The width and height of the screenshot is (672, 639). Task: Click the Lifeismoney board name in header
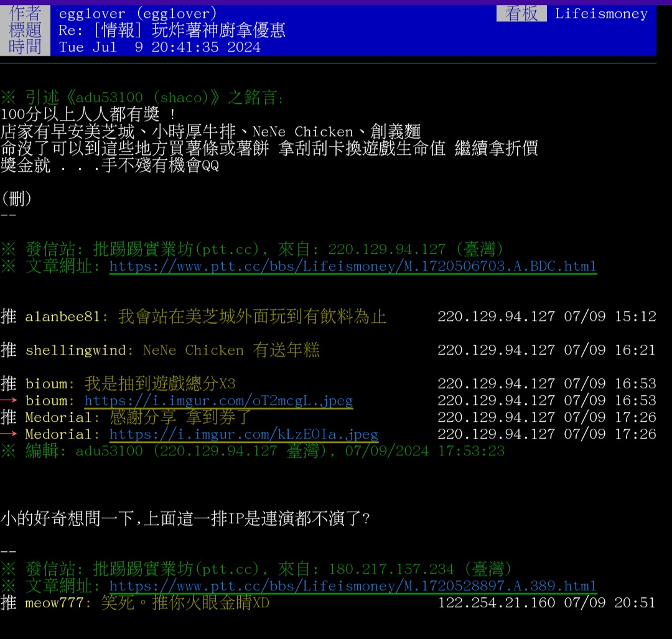click(601, 14)
